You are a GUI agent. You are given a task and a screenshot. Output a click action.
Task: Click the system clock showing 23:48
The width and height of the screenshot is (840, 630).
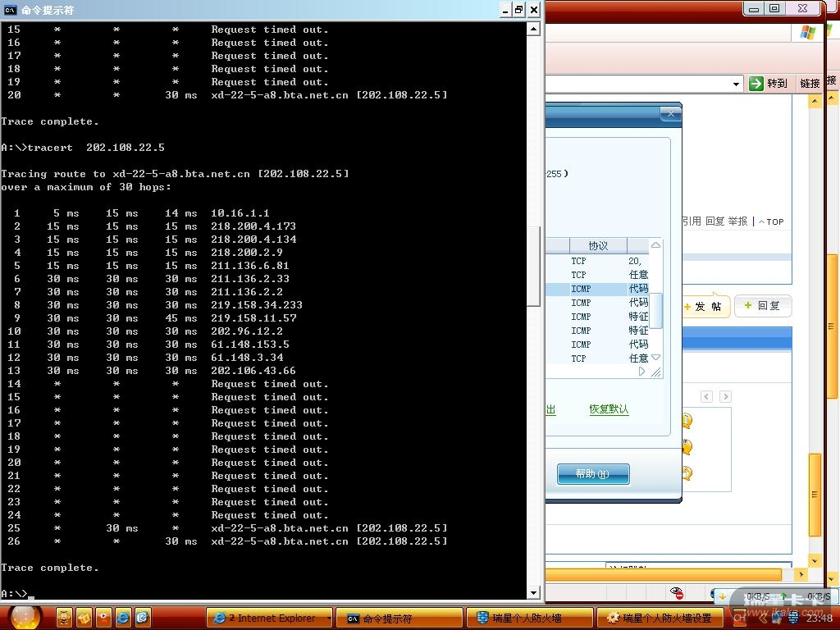(x=819, y=619)
